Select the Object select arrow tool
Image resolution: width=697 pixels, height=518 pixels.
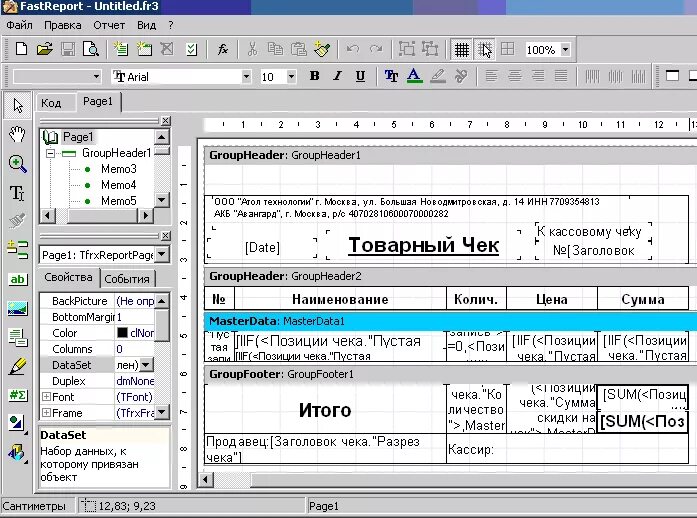point(18,105)
